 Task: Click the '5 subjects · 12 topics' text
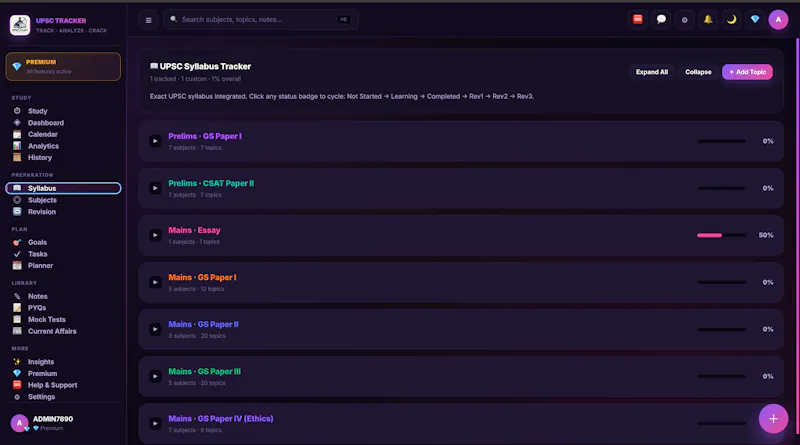pos(196,289)
